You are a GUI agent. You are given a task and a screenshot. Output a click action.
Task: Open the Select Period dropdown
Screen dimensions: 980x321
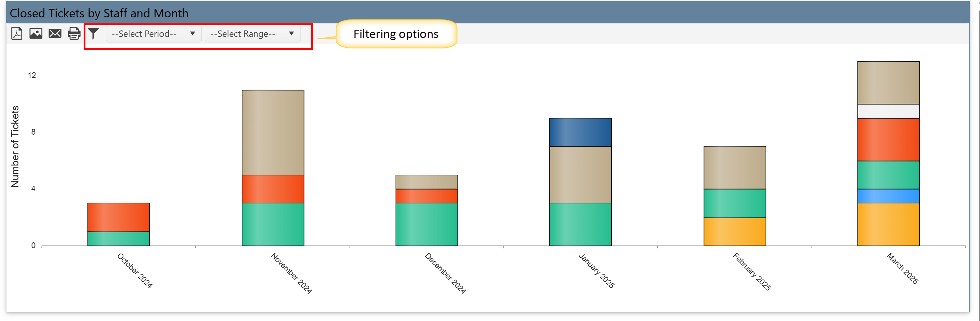coord(153,33)
